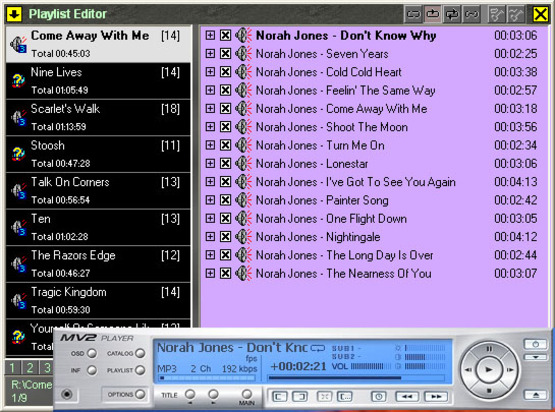Click the eject button on the player
The width and height of the screenshot is (555, 412).
(536, 395)
